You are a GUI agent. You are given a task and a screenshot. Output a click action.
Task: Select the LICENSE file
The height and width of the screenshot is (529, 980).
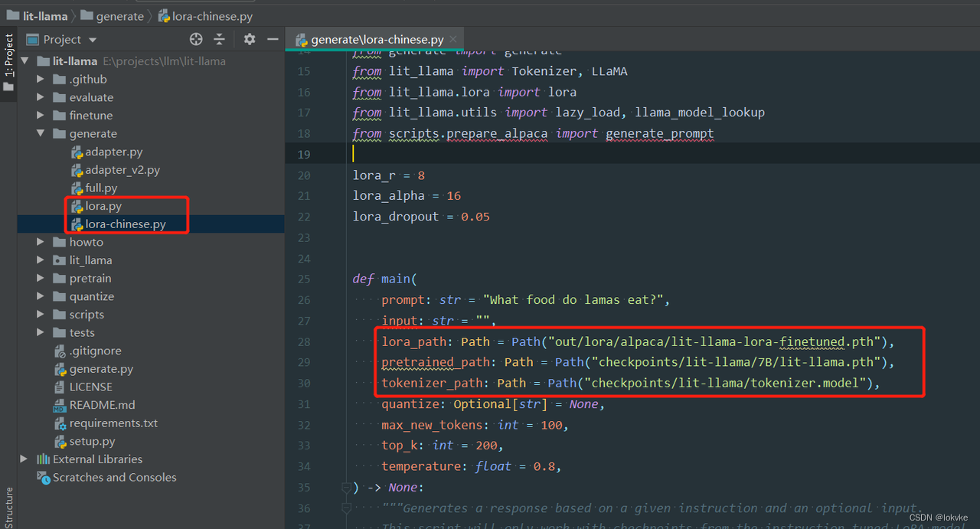pos(90,387)
